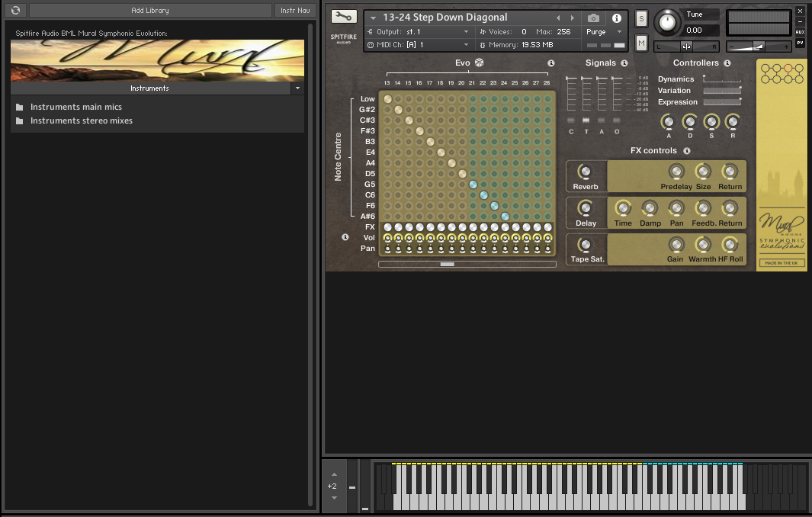Click the Instruments main mics folder icon
This screenshot has width=812, height=517.
click(x=20, y=108)
